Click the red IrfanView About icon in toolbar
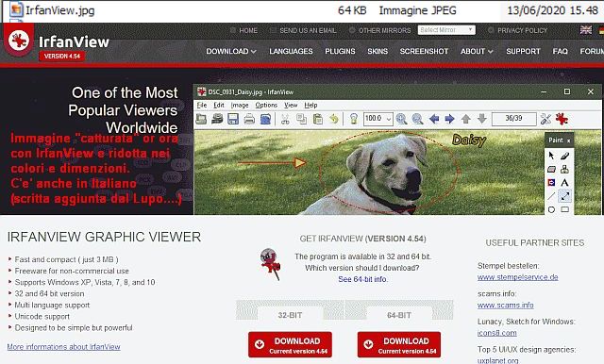 pos(562,119)
